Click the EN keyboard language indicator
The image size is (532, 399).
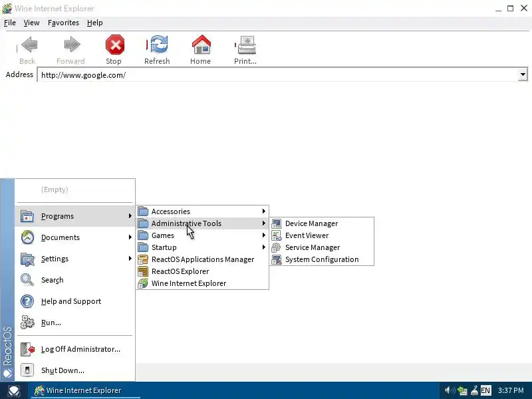pos(485,390)
